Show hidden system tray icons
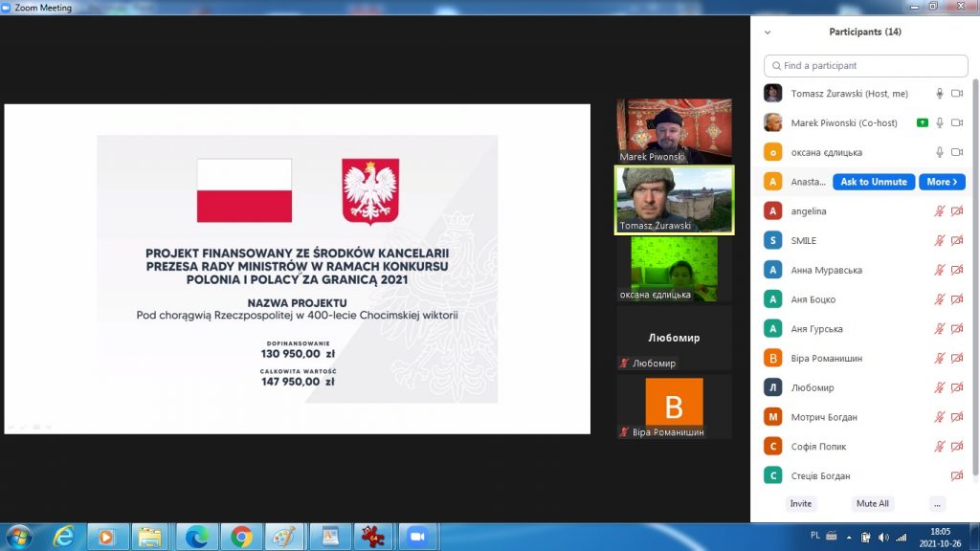 point(848,536)
